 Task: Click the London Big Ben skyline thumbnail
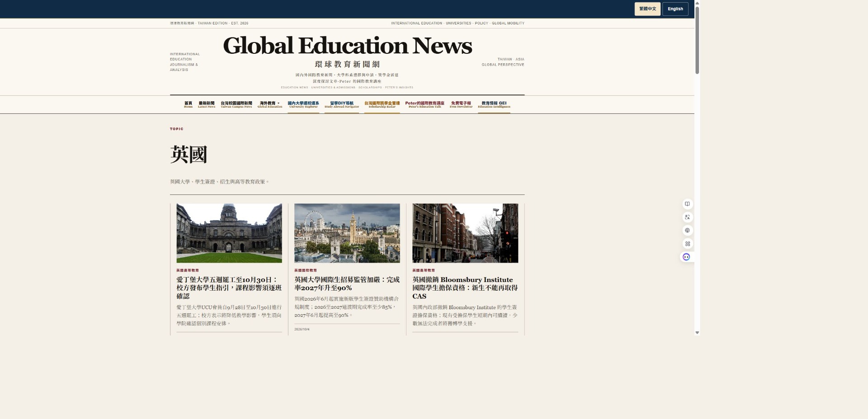[347, 233]
